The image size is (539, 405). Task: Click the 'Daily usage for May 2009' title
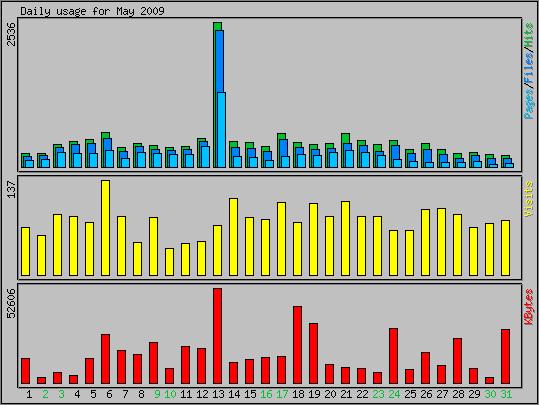pos(92,11)
